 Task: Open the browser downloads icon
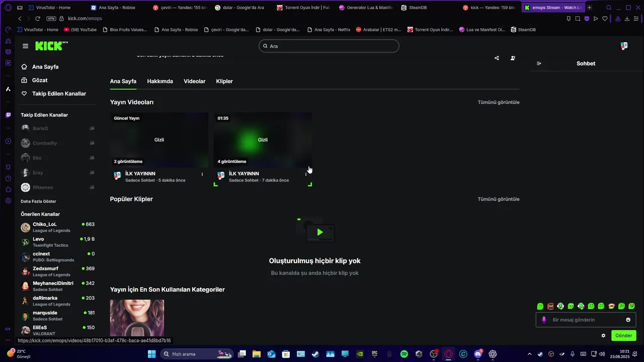tap(627, 19)
